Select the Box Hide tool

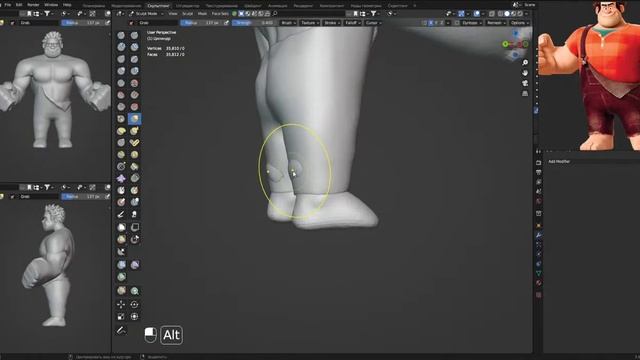tap(134, 227)
